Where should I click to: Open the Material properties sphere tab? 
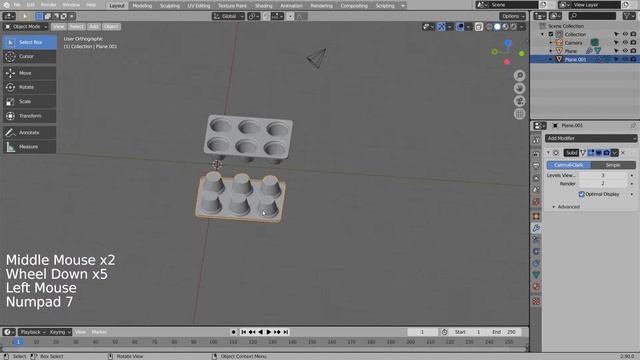(x=536, y=287)
